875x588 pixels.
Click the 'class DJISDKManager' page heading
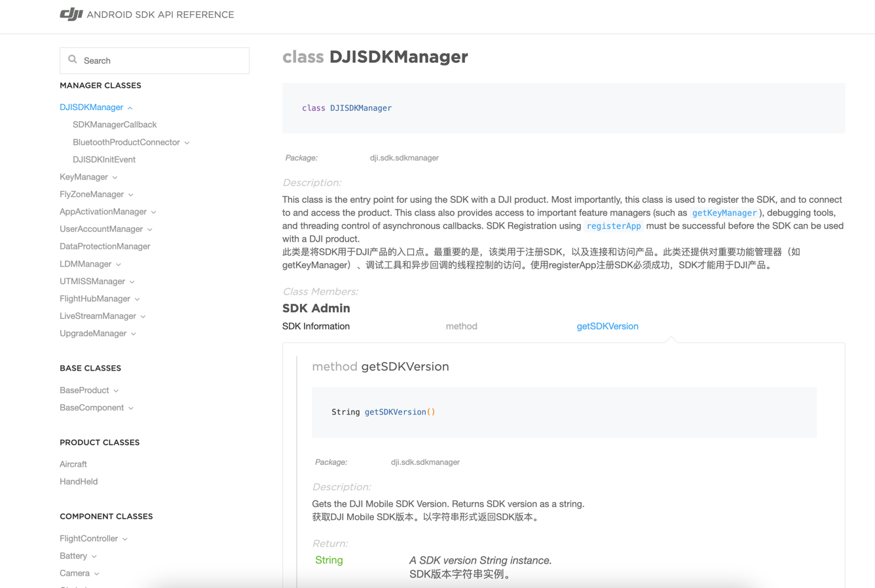pos(375,57)
